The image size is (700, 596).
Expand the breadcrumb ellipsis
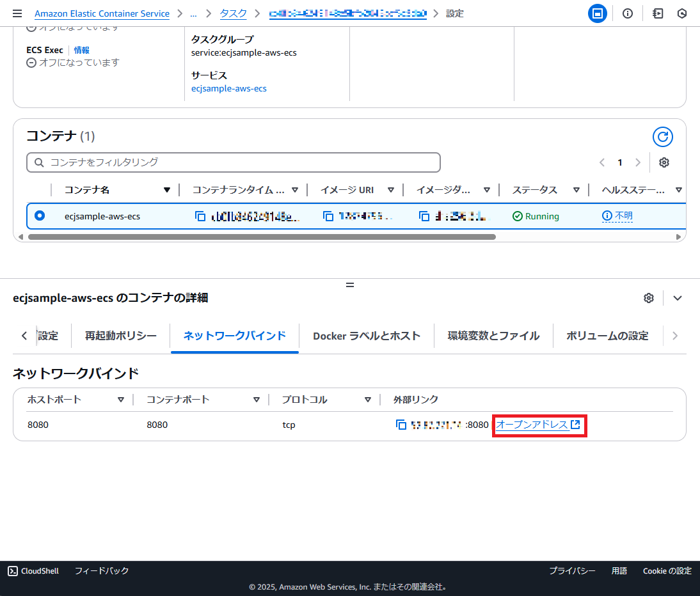pyautogui.click(x=193, y=14)
